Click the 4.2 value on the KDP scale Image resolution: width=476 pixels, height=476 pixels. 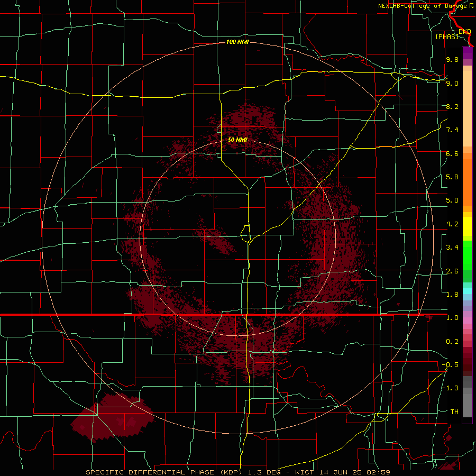click(452, 224)
